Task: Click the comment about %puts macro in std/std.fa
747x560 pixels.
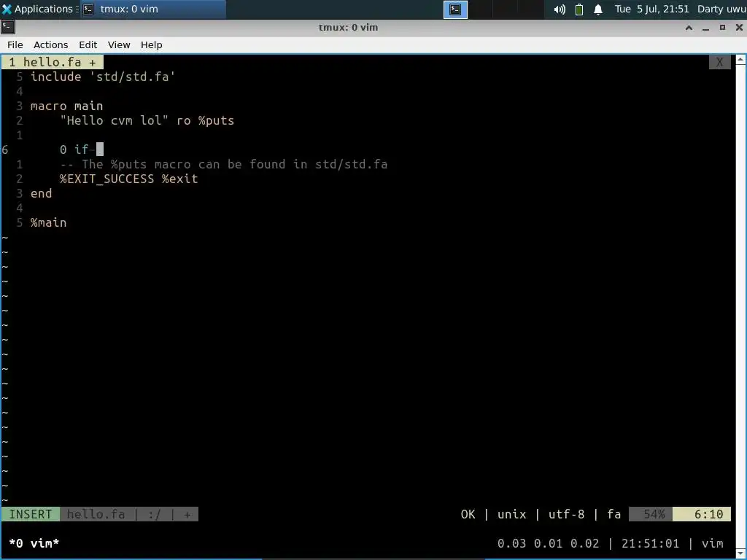Action: (223, 164)
